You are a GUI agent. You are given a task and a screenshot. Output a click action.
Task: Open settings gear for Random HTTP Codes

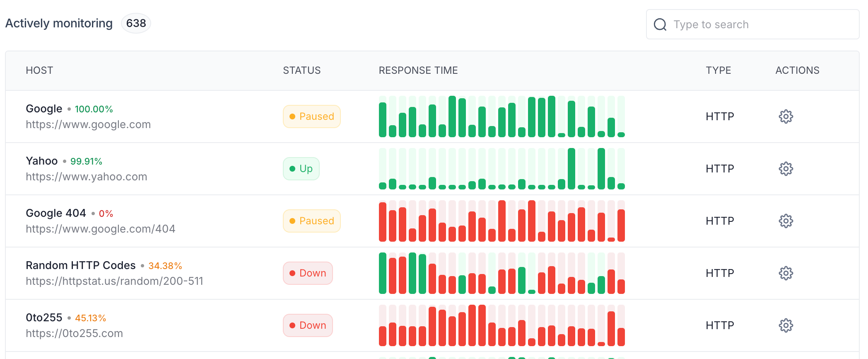[x=786, y=273]
